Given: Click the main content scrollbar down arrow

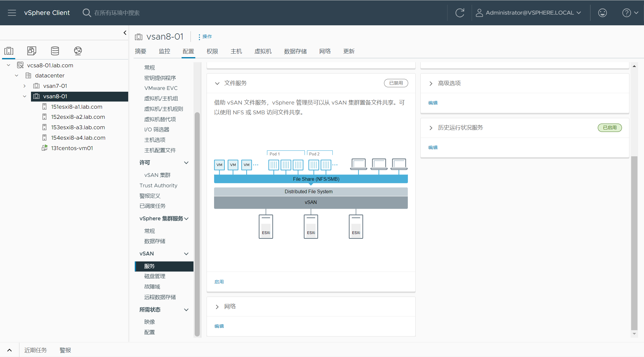Looking at the screenshot, I should (x=634, y=334).
